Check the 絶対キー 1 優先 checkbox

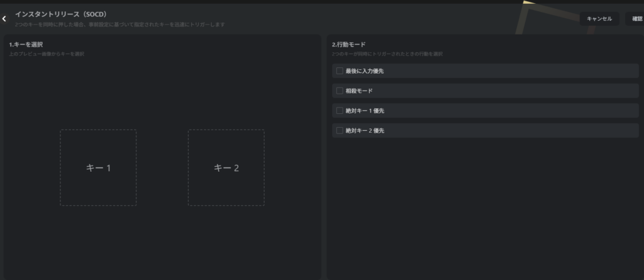click(340, 111)
